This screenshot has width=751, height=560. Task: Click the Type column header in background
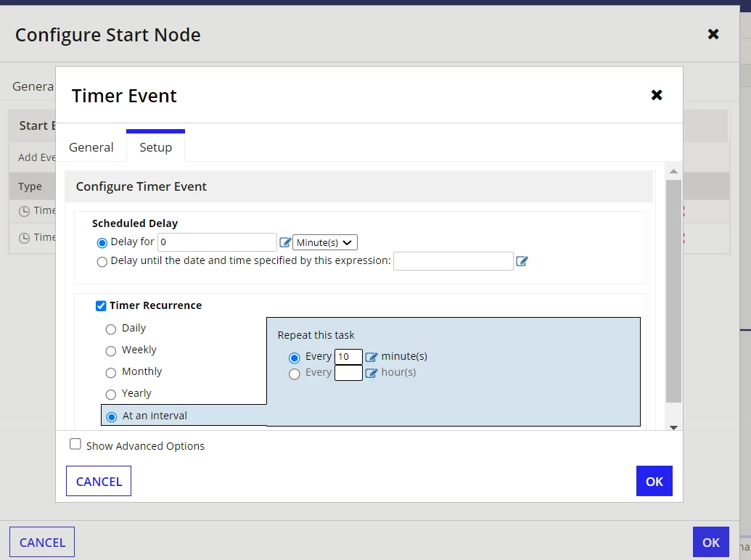point(30,186)
